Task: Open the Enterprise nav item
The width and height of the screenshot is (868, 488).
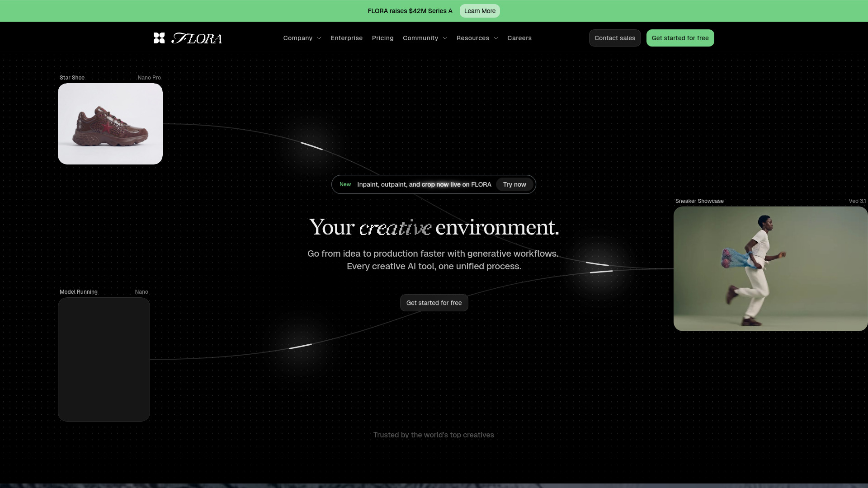Action: [x=346, y=38]
